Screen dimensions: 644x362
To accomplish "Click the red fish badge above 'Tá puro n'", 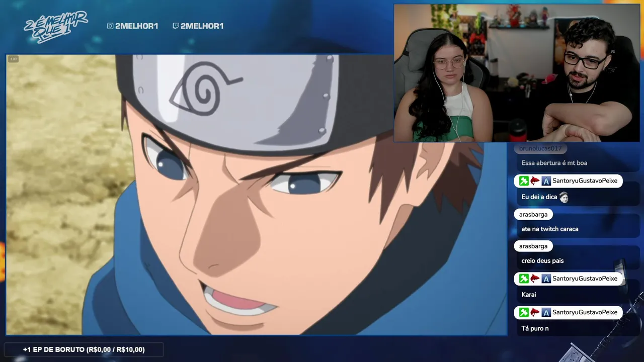I will [535, 313].
